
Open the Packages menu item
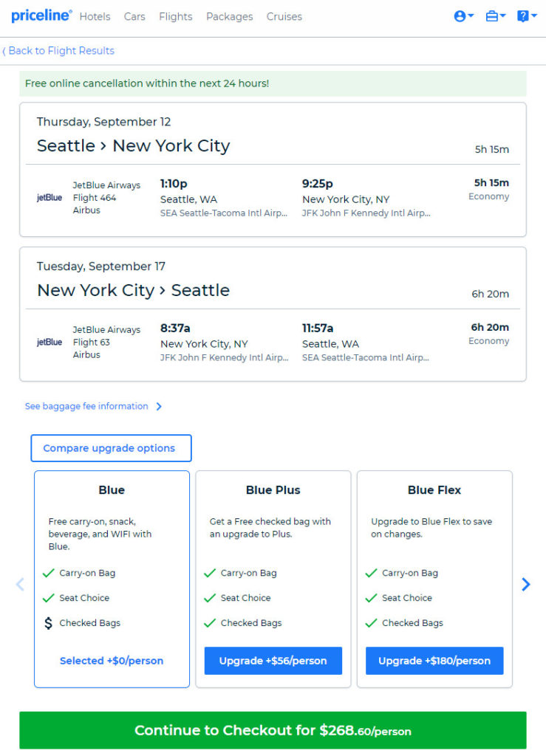click(x=230, y=16)
